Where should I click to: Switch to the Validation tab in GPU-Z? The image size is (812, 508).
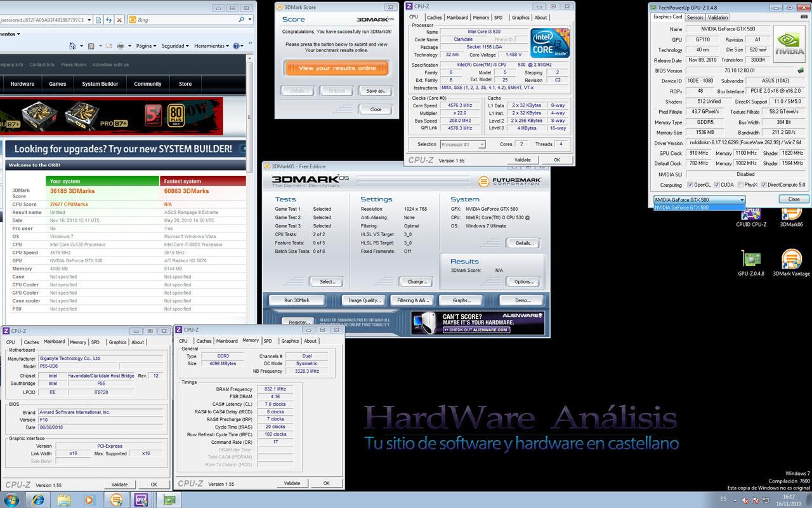pos(717,17)
